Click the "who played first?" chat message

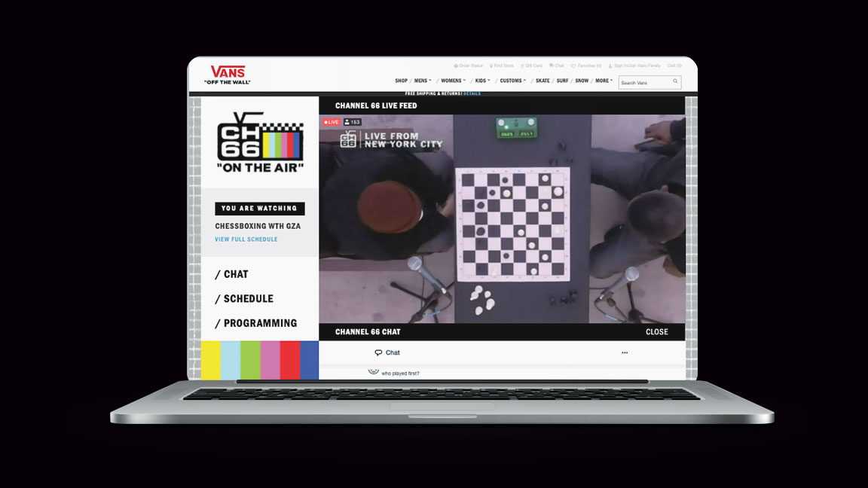pyautogui.click(x=400, y=374)
